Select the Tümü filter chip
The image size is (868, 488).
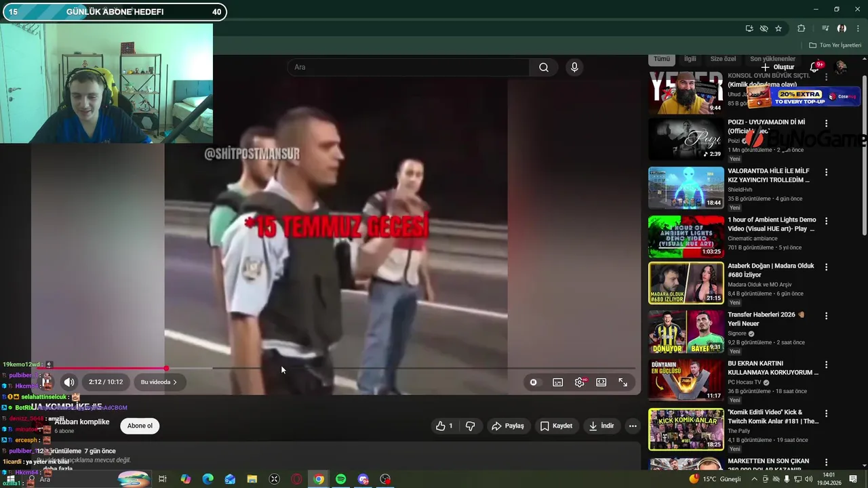pos(661,60)
